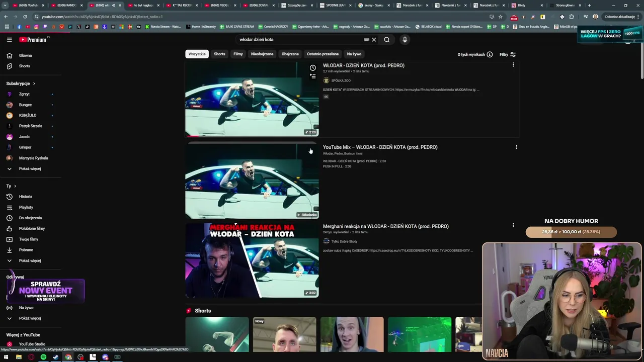Show info about results count
Viewport: 644px width, 362px height.
tap(490, 54)
